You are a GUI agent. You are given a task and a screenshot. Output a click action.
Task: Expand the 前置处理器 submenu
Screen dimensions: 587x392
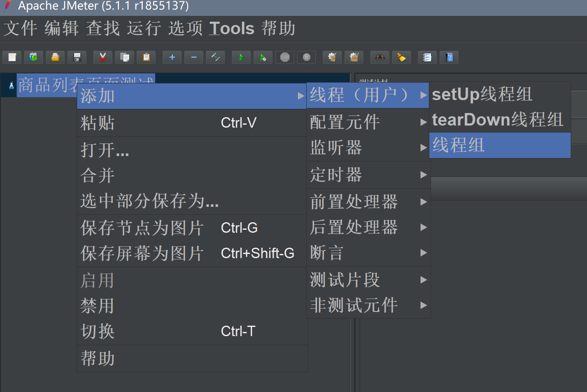[368, 202]
